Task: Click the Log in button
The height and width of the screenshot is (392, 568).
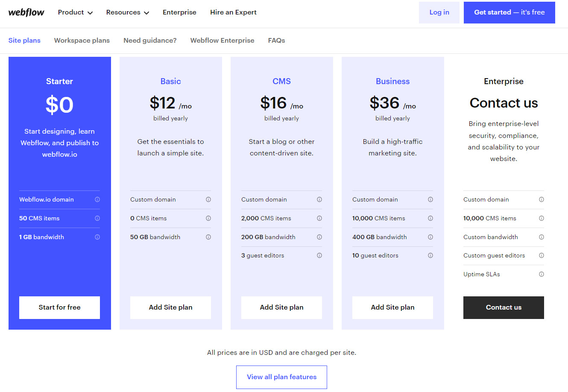Action: [x=439, y=12]
